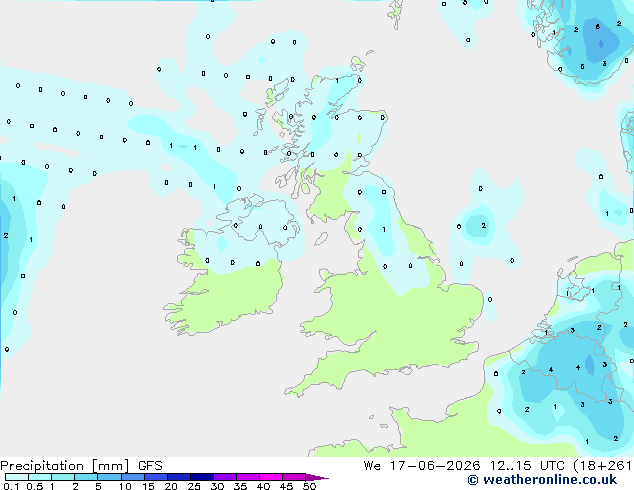Click the '40' legend scale value
Image resolution: width=634 pixels, height=490 pixels.
[263, 486]
